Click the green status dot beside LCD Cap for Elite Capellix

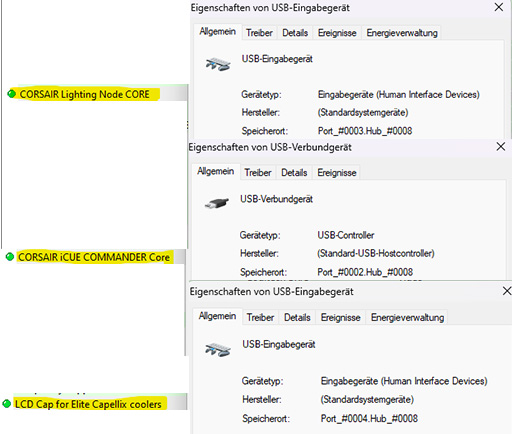click(7, 404)
